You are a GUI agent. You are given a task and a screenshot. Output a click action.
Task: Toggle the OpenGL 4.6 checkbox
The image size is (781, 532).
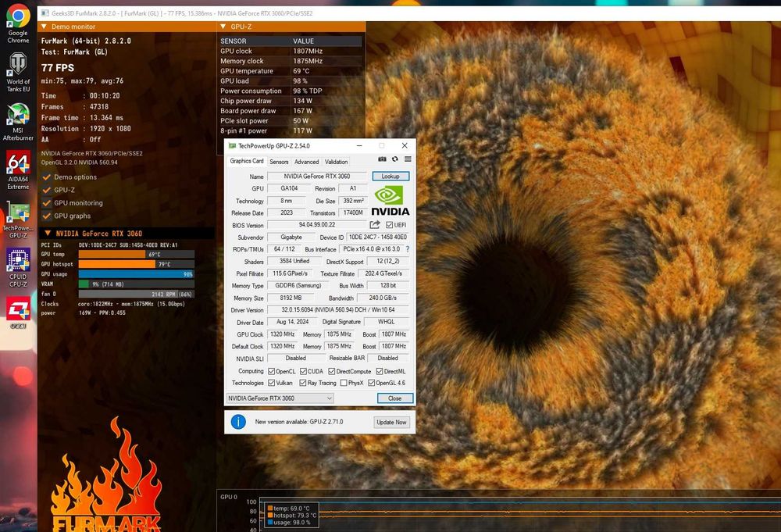tap(372, 383)
